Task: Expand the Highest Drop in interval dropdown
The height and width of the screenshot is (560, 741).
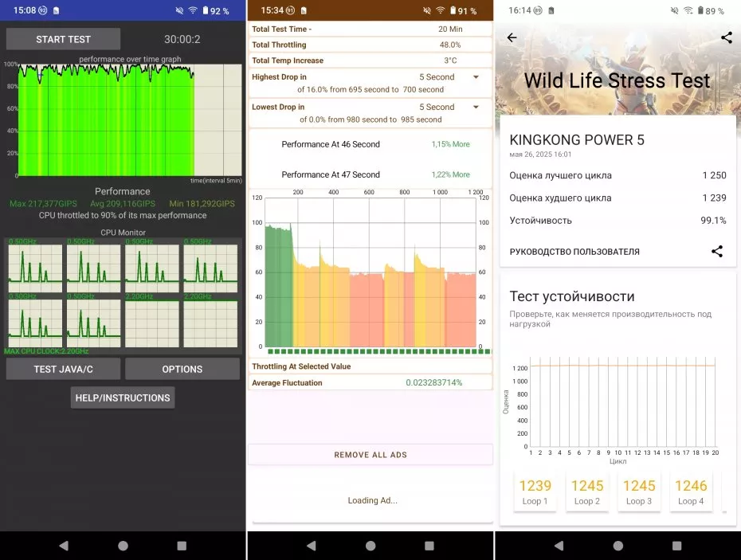Action: click(x=476, y=77)
